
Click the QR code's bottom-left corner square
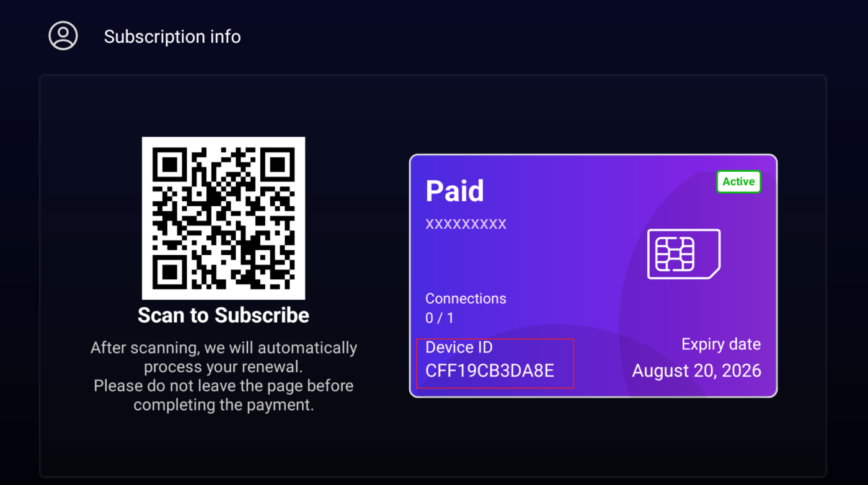[x=169, y=272]
